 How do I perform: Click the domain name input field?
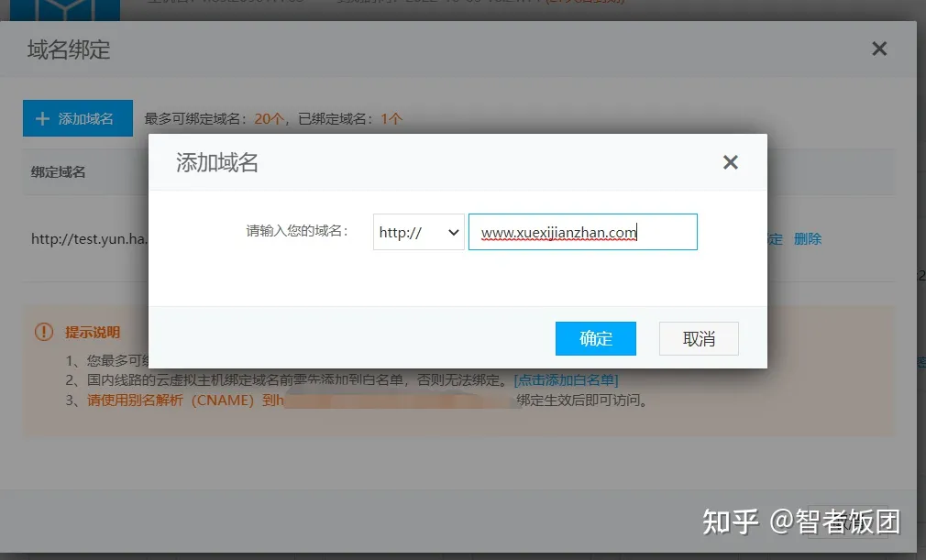point(582,233)
